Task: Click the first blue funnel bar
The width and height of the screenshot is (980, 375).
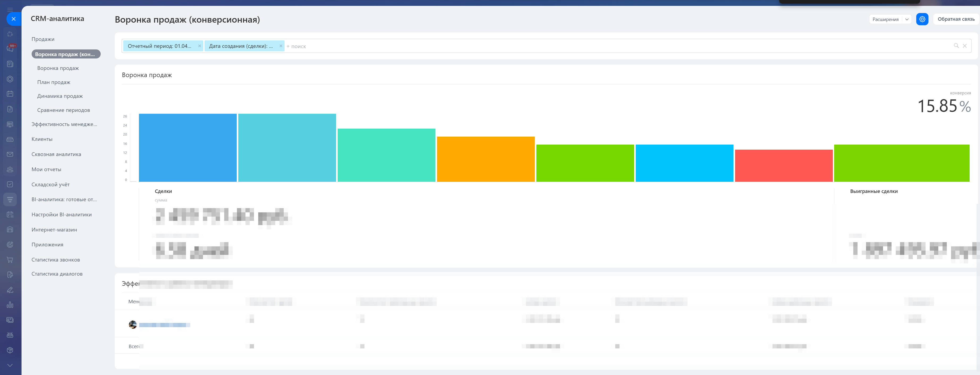Action: coord(188,148)
